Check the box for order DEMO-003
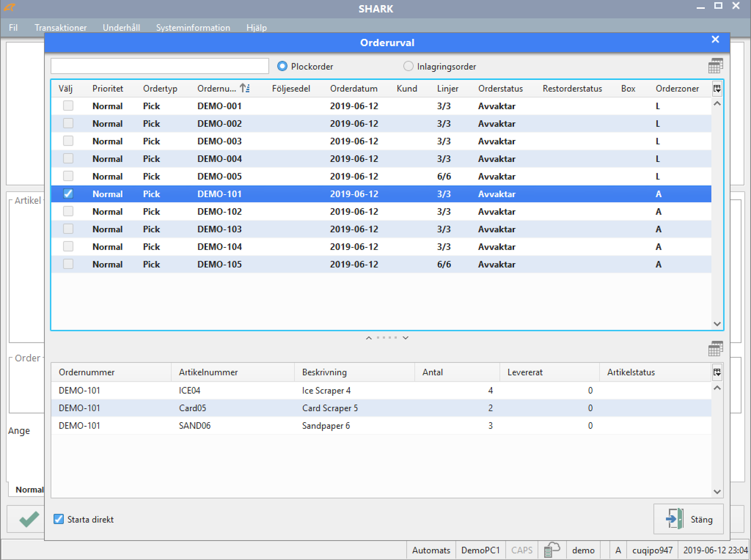Viewport: 751px width, 560px height. click(68, 141)
